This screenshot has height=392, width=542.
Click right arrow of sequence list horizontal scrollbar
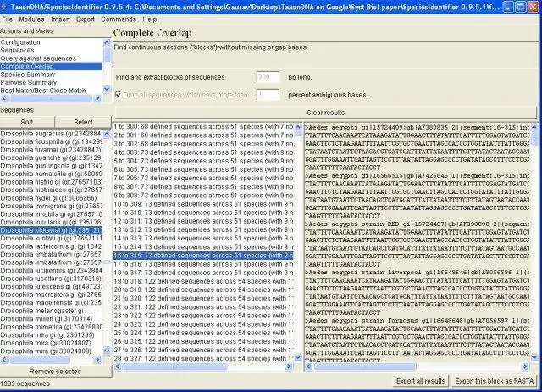tap(98, 360)
